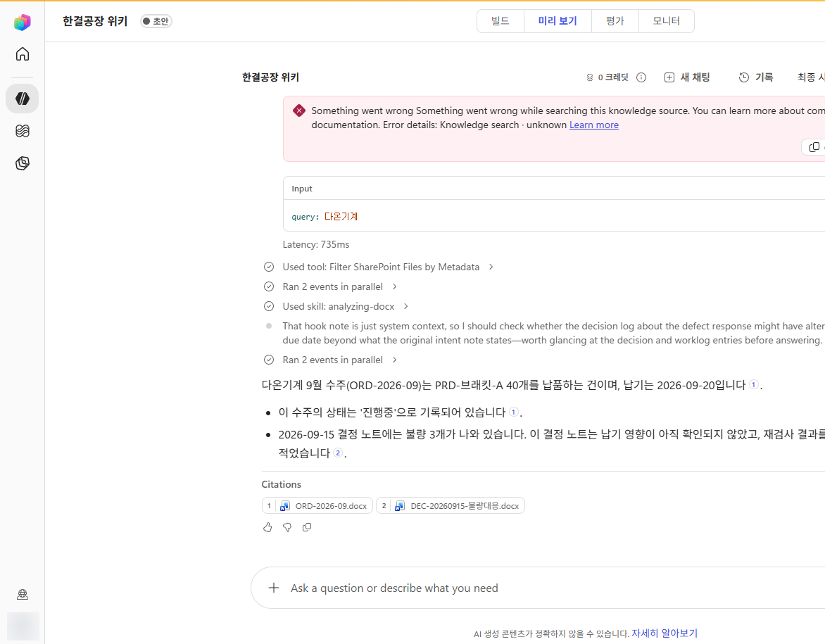Click citation marker 1 after 2026-09-20

coord(753,384)
